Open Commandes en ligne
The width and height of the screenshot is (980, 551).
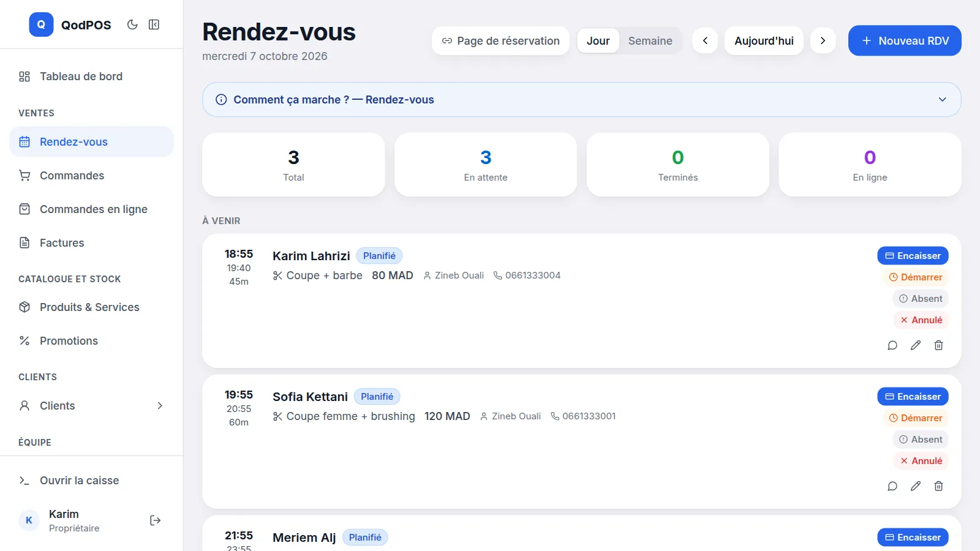point(92,209)
